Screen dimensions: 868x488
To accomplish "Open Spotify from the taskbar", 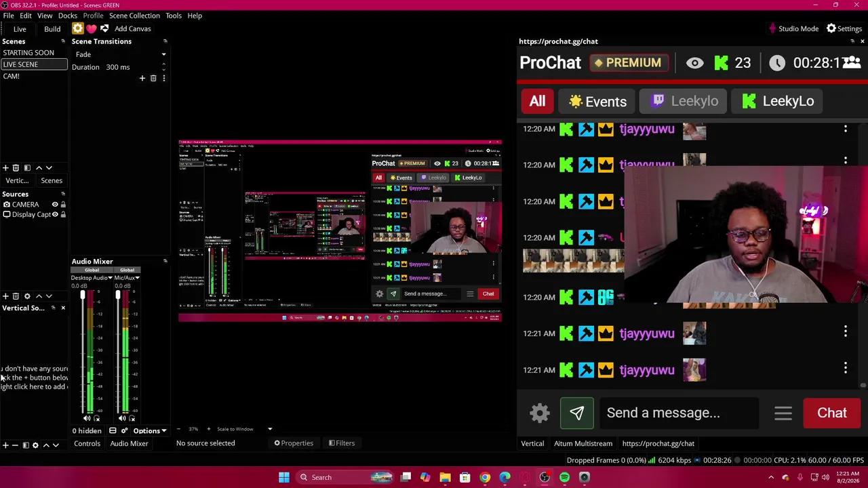I will pyautogui.click(x=564, y=477).
